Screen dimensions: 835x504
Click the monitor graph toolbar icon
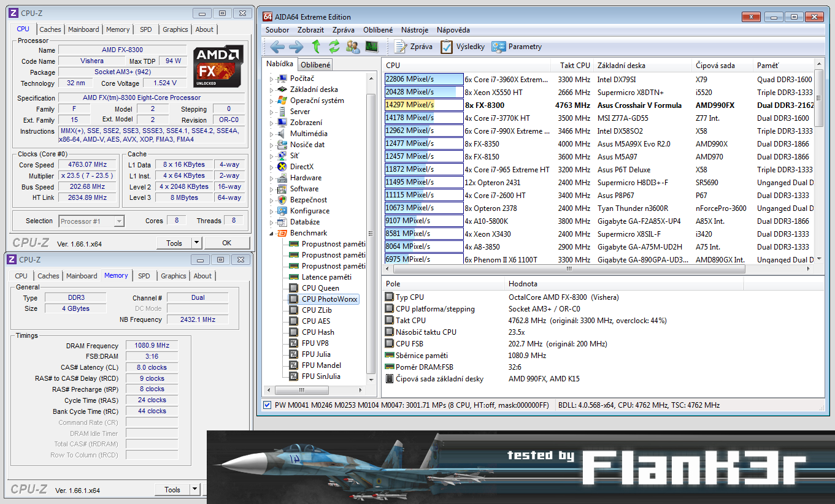pyautogui.click(x=371, y=47)
